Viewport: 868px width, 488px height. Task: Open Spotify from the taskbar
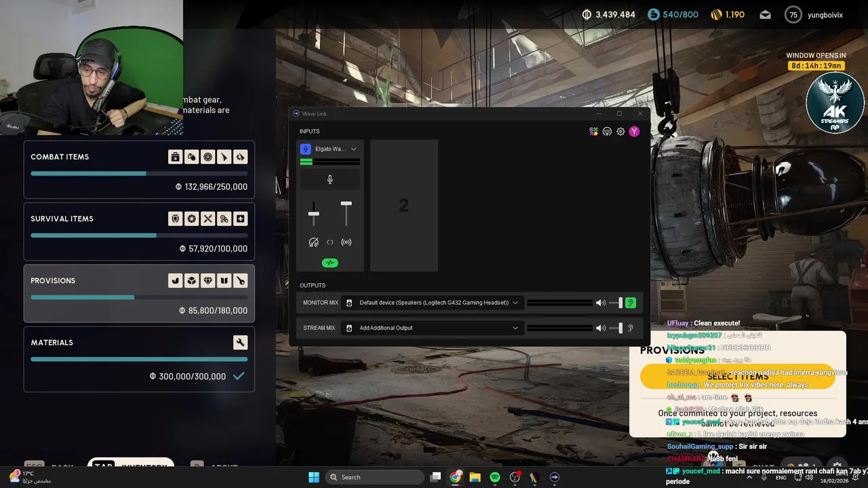[495, 477]
